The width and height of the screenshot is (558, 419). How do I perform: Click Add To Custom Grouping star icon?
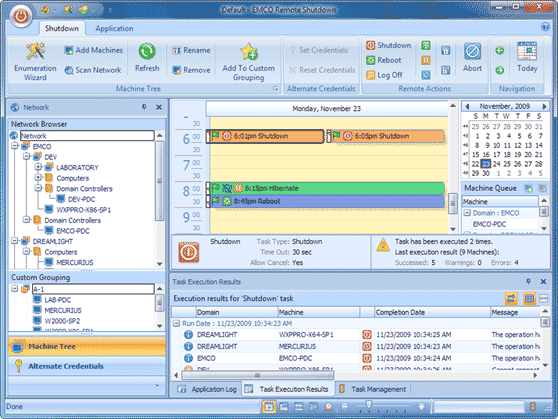[x=248, y=52]
